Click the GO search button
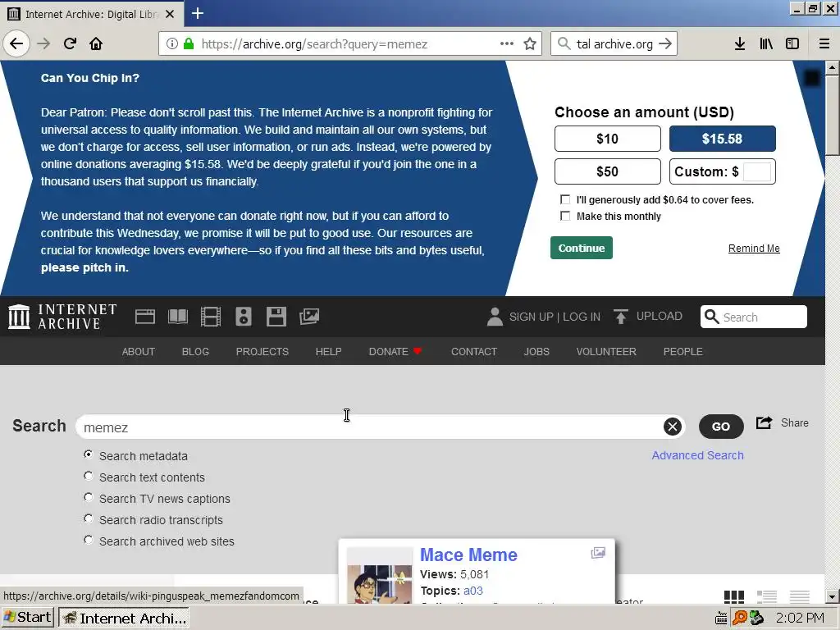Viewport: 840px width, 630px height. pos(721,427)
